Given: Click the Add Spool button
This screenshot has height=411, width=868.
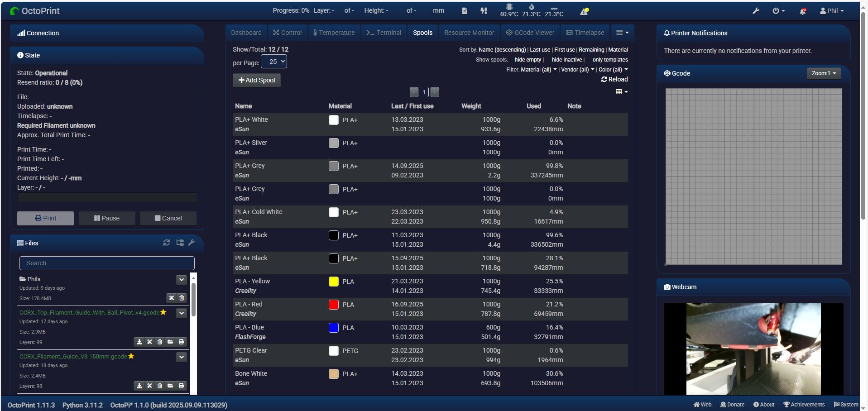Looking at the screenshot, I should click(257, 80).
